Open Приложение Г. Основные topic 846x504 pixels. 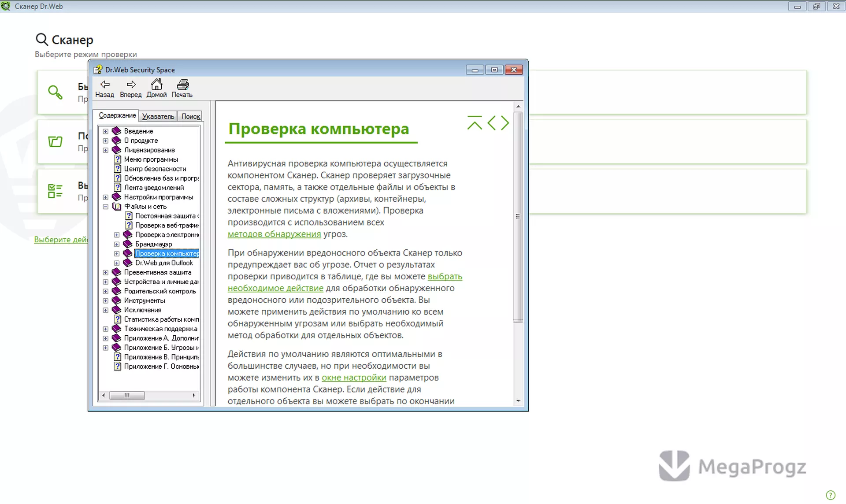tap(161, 367)
